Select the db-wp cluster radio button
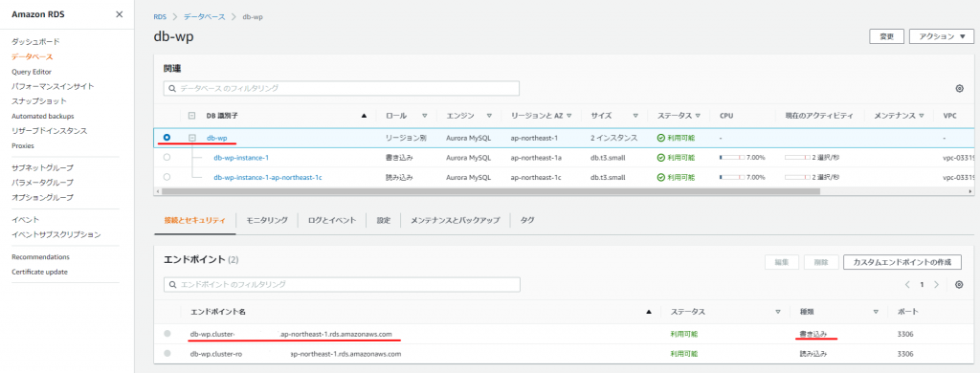 coord(167,138)
